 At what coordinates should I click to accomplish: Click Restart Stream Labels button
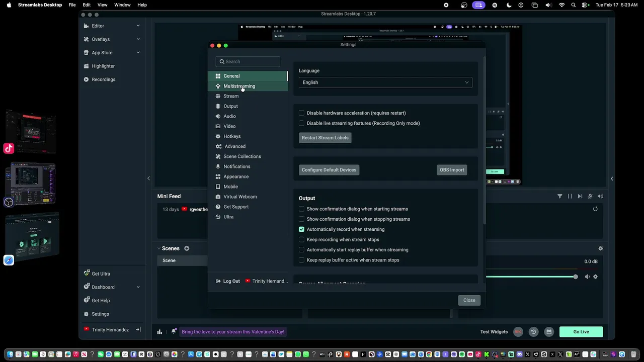[325, 138]
